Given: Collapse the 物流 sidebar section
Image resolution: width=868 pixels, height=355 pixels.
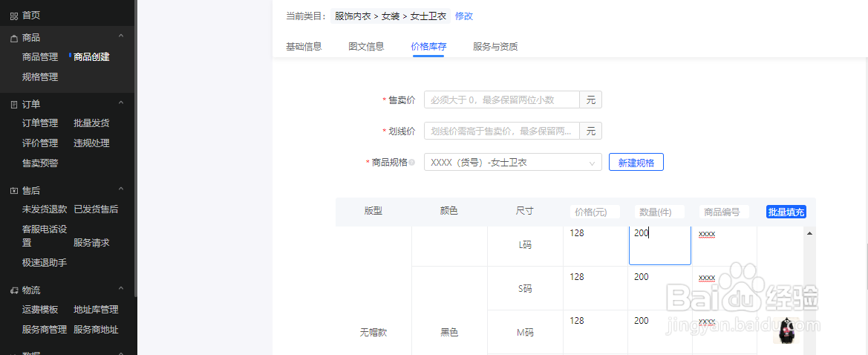Looking at the screenshot, I should [121, 289].
